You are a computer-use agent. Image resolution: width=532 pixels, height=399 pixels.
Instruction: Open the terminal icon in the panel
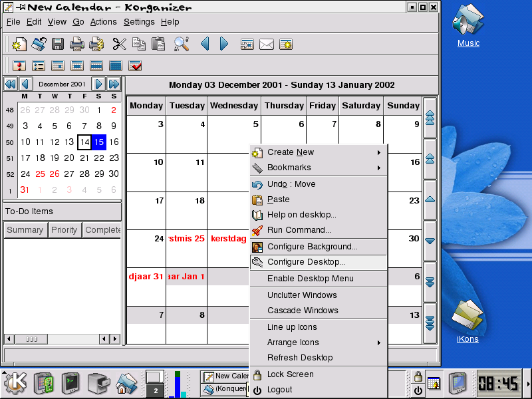coord(70,384)
